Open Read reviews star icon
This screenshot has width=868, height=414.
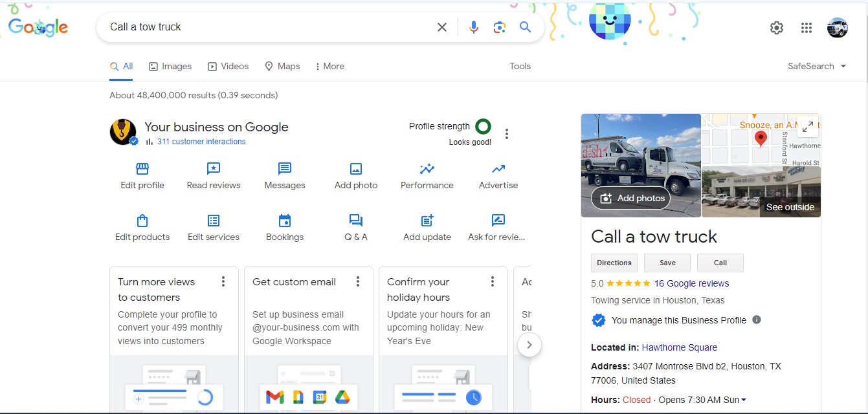(x=214, y=169)
